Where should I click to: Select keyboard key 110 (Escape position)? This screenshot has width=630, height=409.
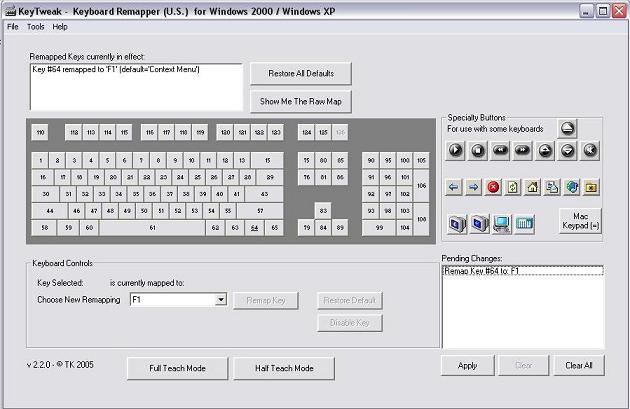coord(40,132)
